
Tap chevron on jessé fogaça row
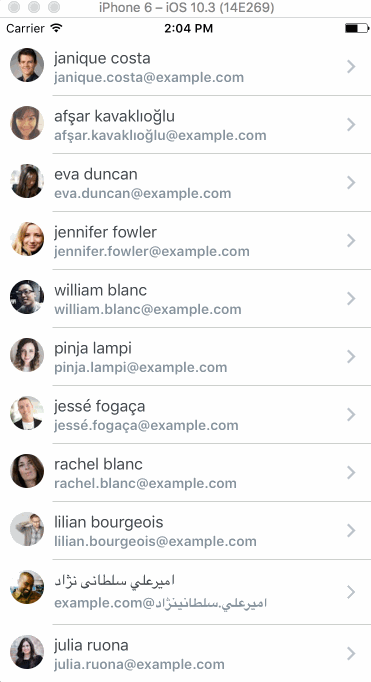(351, 415)
